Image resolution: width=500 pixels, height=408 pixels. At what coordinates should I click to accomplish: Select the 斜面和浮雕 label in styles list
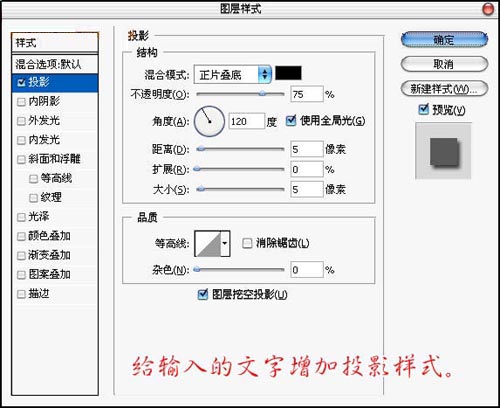click(54, 159)
